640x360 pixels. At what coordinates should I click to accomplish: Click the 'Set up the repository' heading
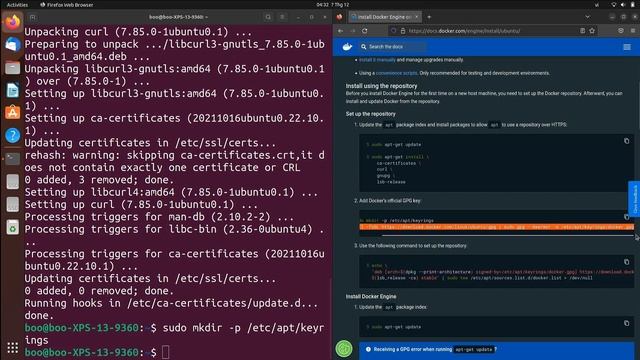point(371,114)
